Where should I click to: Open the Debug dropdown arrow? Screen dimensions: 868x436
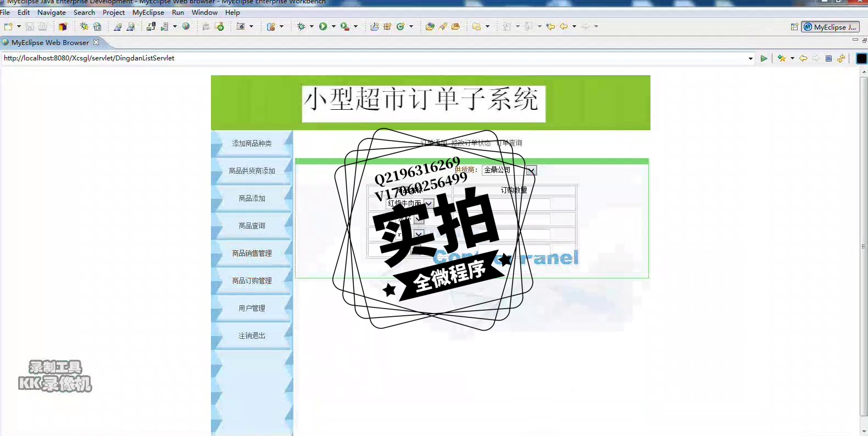[311, 26]
